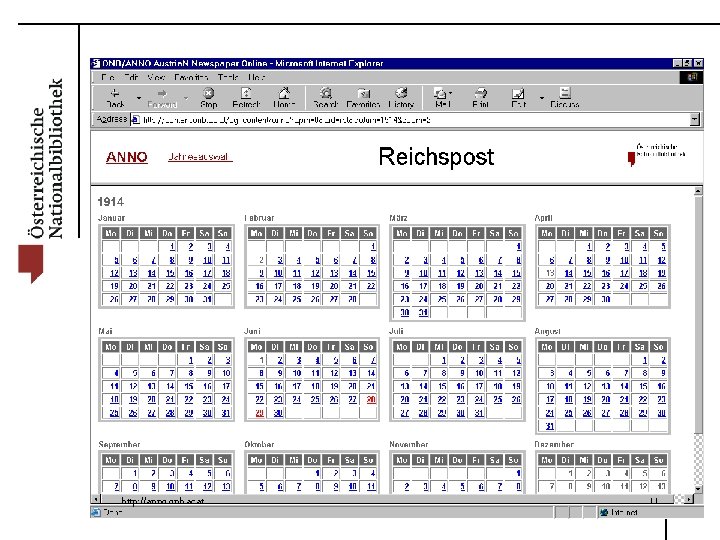720x540 pixels.
Task: Click the Edit toolbar button
Action: pos(518,98)
